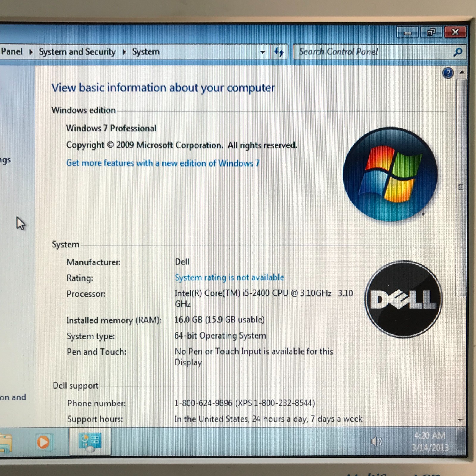Click the Phone number: label
This screenshot has width=476, height=476.
tap(96, 403)
